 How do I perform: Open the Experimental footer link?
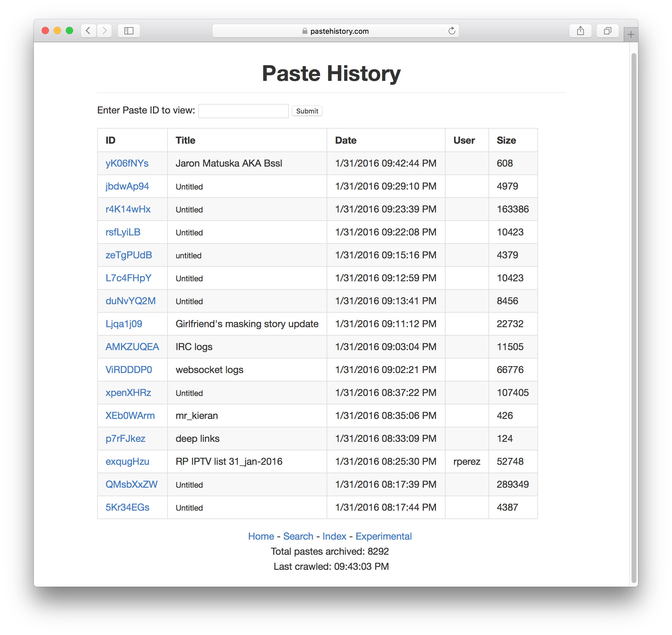383,537
